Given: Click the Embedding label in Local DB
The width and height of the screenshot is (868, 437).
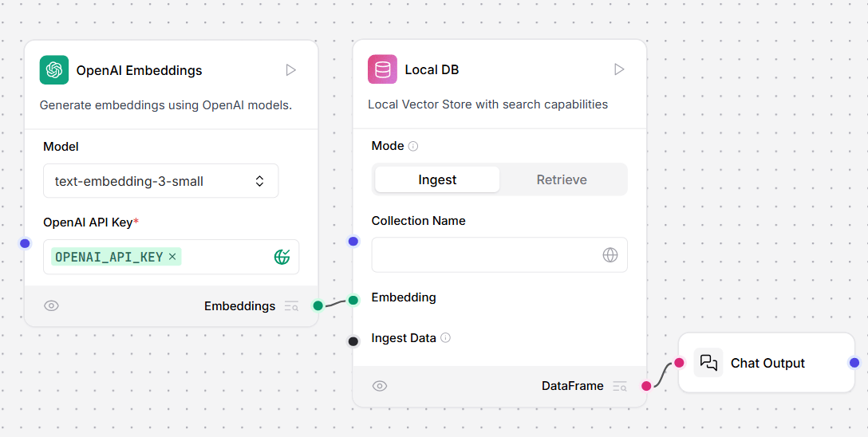Looking at the screenshot, I should (404, 297).
